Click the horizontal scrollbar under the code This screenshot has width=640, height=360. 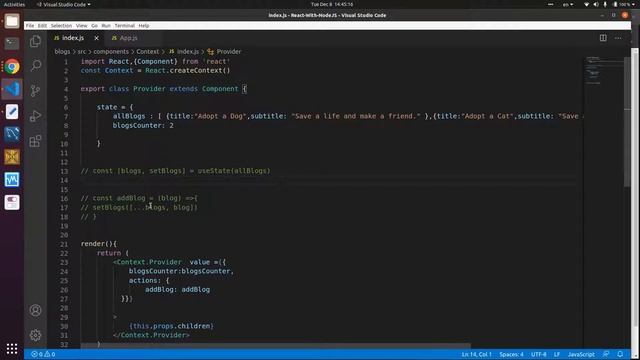click(x=276, y=346)
